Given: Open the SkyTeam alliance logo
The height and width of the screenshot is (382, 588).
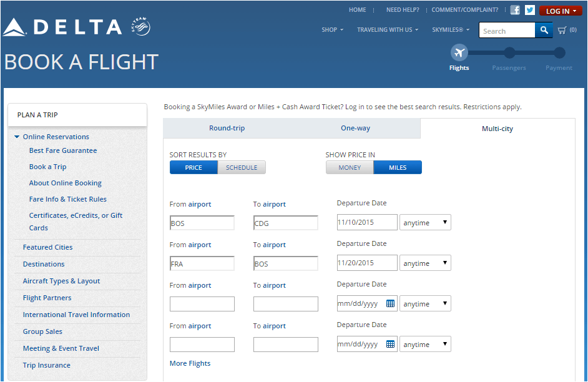Looking at the screenshot, I should pyautogui.click(x=141, y=27).
